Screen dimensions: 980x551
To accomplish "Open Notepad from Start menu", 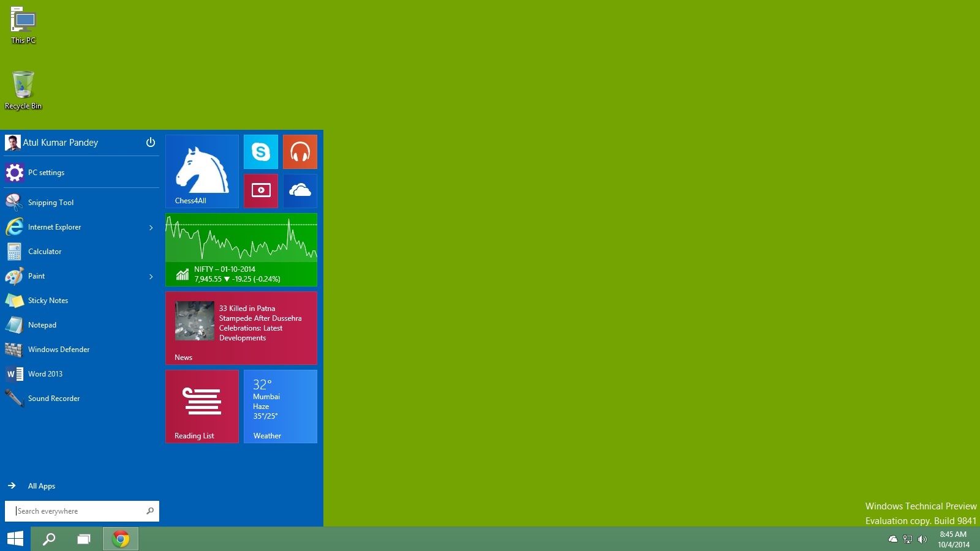I will click(x=81, y=325).
